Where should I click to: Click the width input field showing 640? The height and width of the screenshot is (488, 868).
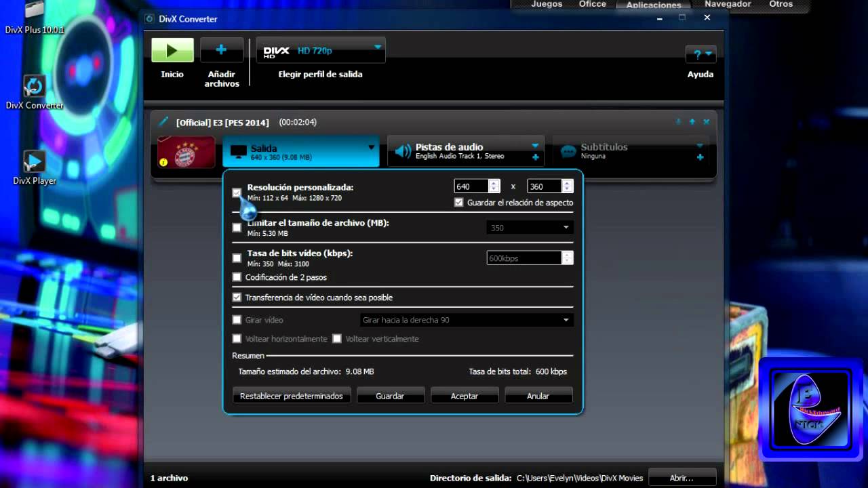[x=472, y=186]
